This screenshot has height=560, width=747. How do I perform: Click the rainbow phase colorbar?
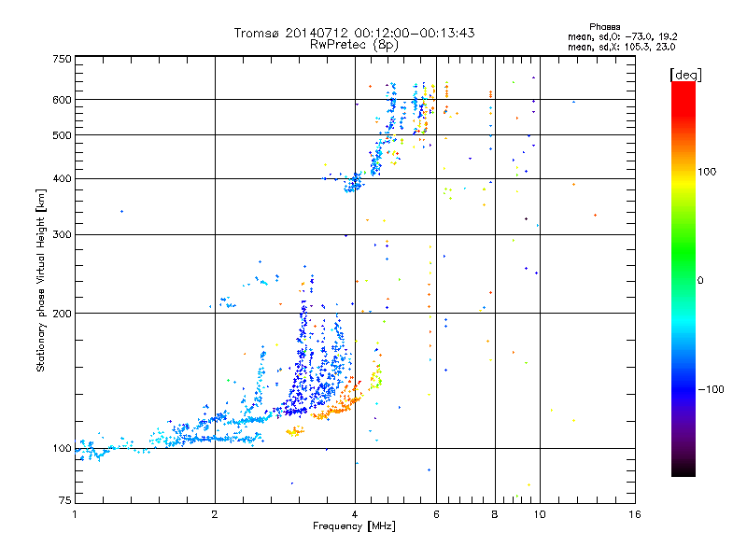click(x=684, y=278)
